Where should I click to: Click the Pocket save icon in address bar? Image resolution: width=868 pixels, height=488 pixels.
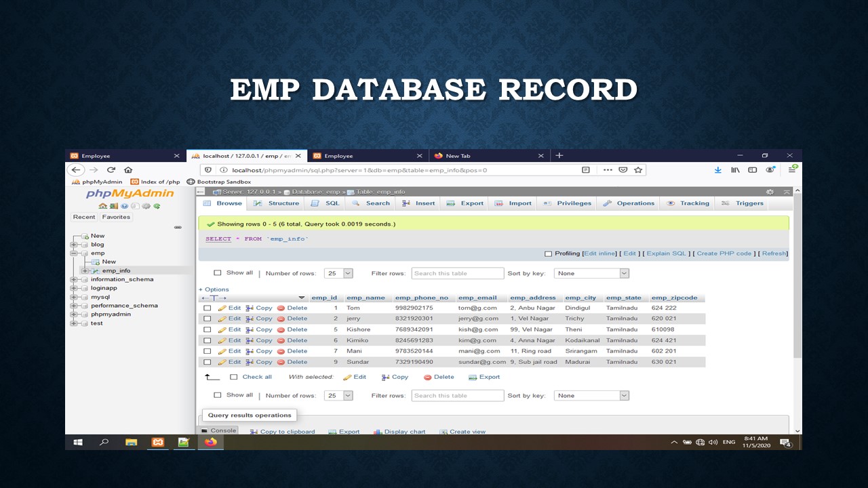(x=623, y=170)
